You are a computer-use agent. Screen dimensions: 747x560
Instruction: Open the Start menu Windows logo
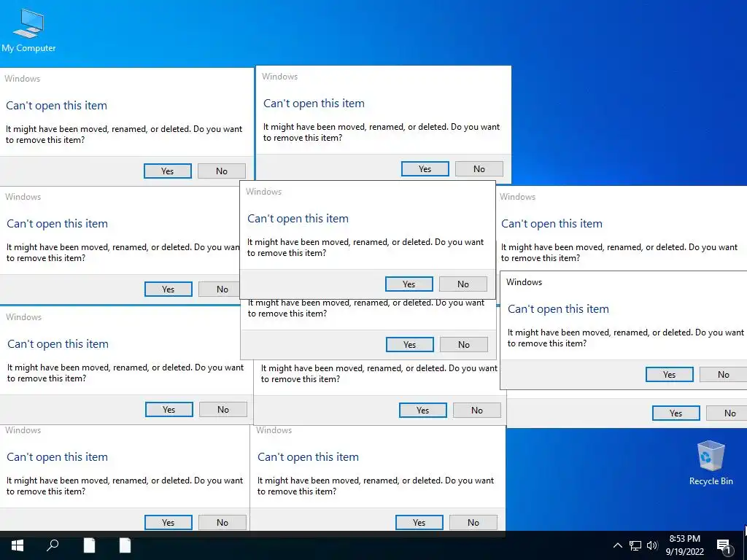point(18,545)
